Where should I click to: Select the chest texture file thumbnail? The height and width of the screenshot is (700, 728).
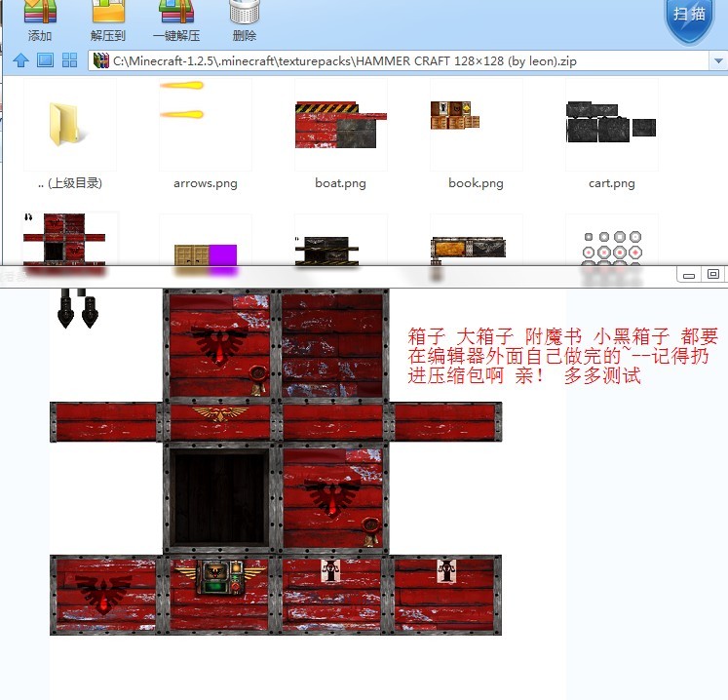click(x=68, y=241)
